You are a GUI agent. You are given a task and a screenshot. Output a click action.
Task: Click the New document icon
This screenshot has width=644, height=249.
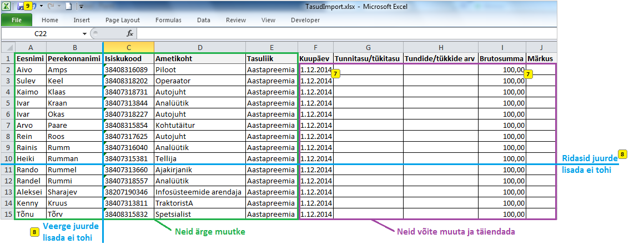tap(69, 7)
